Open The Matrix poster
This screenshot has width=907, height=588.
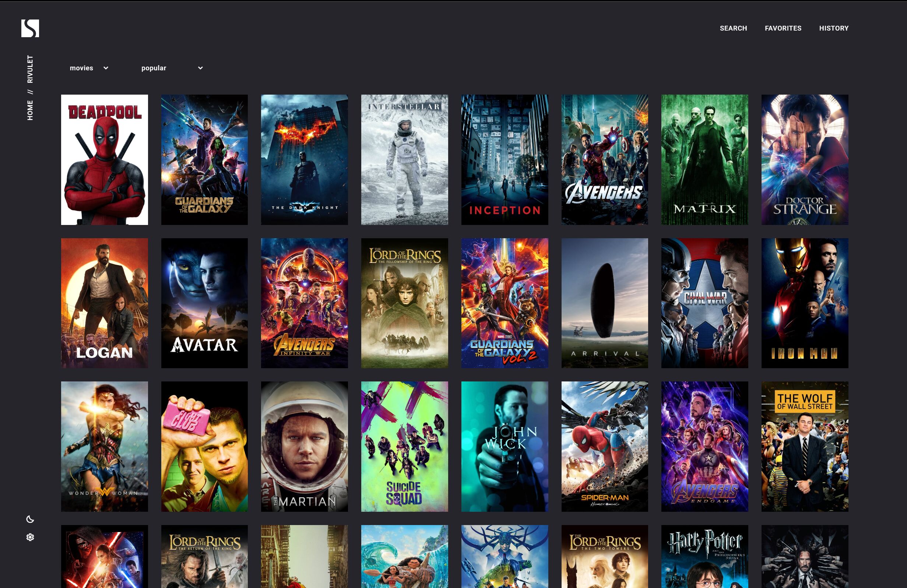[x=704, y=160]
